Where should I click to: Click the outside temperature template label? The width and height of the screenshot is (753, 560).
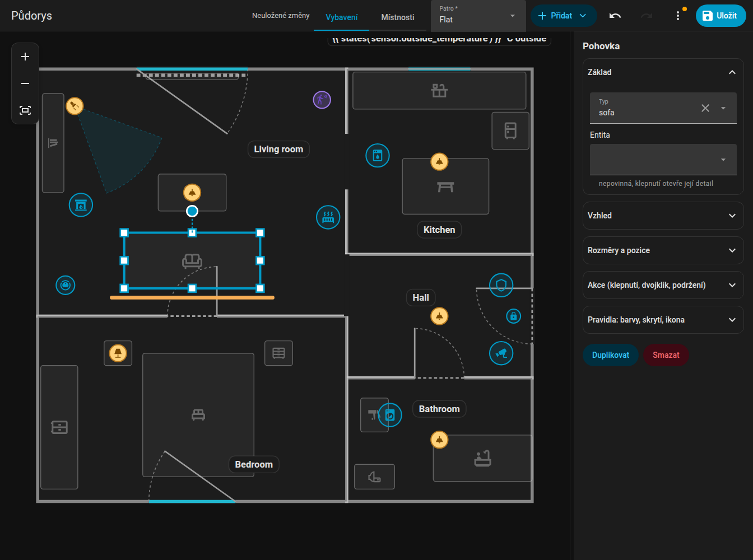pyautogui.click(x=439, y=39)
